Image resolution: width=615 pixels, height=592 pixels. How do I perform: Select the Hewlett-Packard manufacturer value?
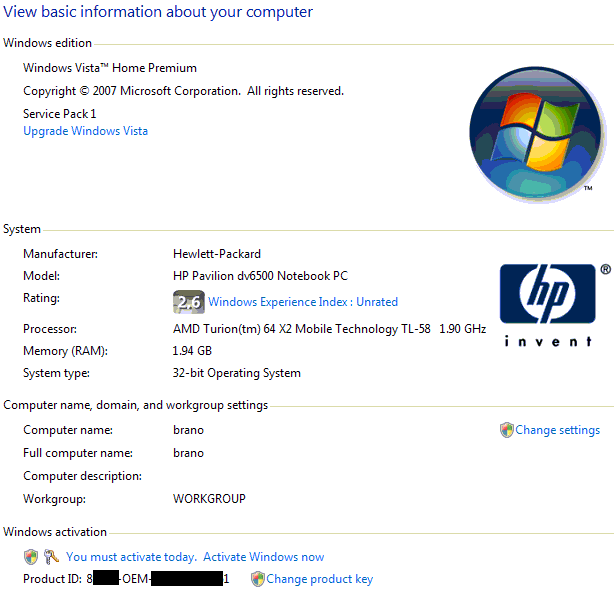click(217, 254)
